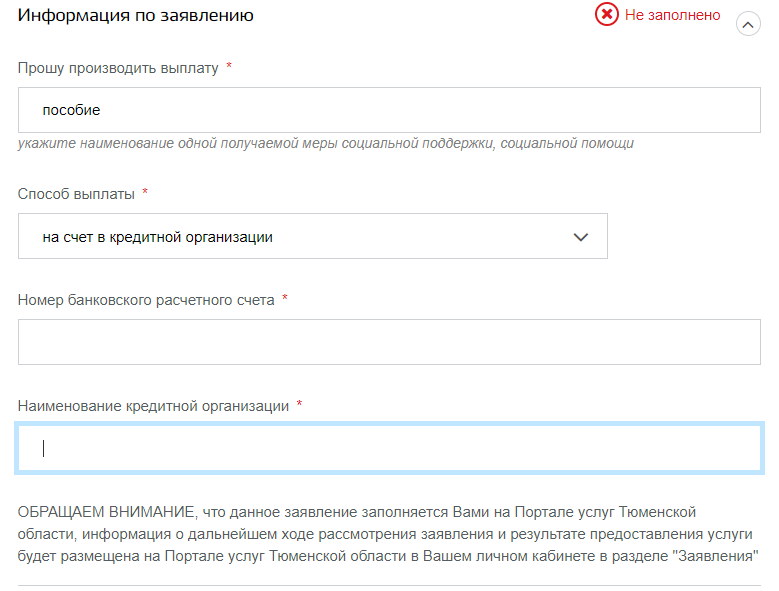This screenshot has height=591, width=779.
Task: Click the credit organization name input field
Action: click(x=389, y=448)
